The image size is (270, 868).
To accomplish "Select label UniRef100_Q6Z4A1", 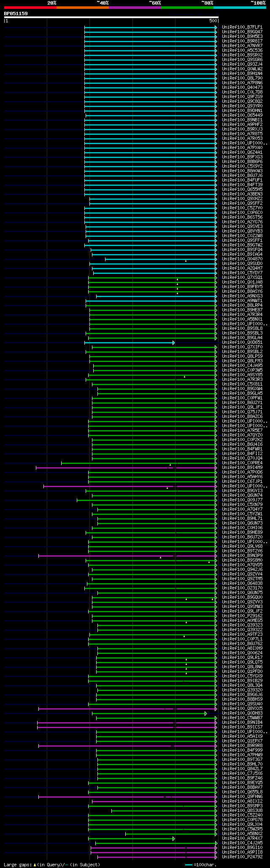I will pos(242,153).
